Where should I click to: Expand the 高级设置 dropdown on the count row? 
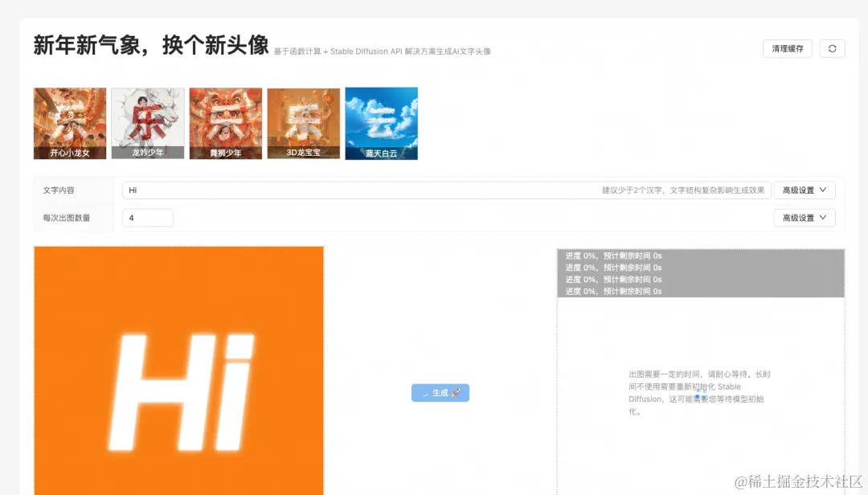804,217
